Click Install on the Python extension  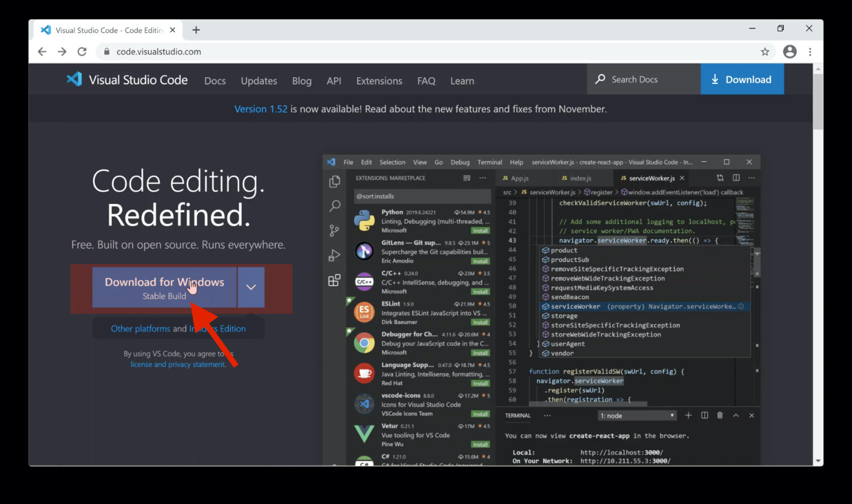tap(481, 230)
